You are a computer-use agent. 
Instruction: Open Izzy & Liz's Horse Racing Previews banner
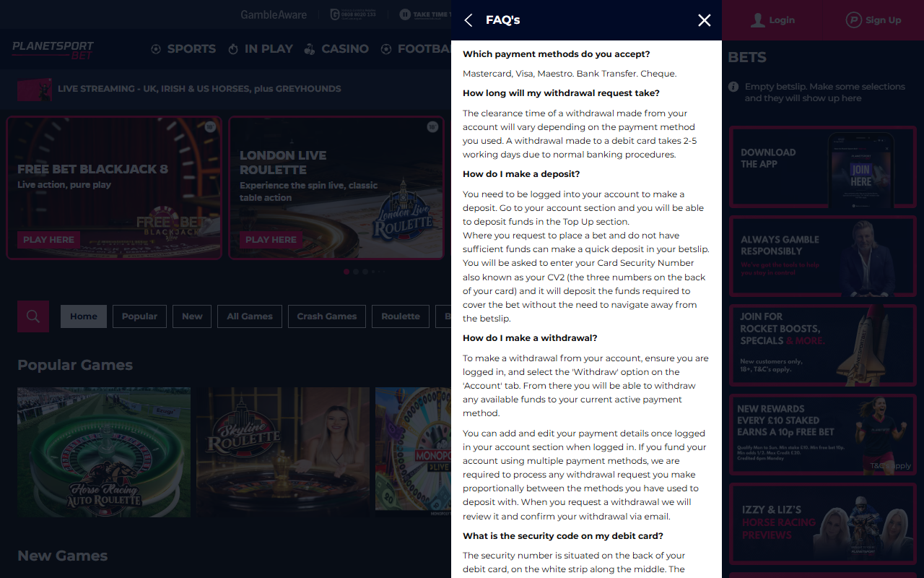pyautogui.click(x=822, y=525)
